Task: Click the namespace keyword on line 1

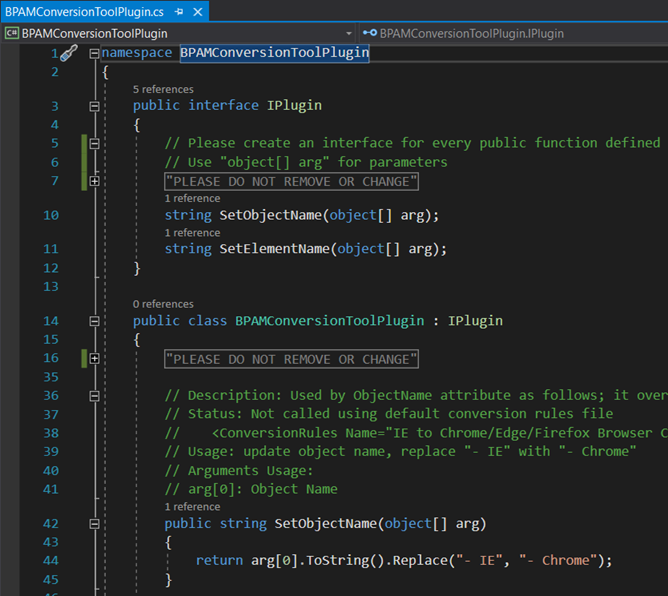Action: click(x=137, y=53)
